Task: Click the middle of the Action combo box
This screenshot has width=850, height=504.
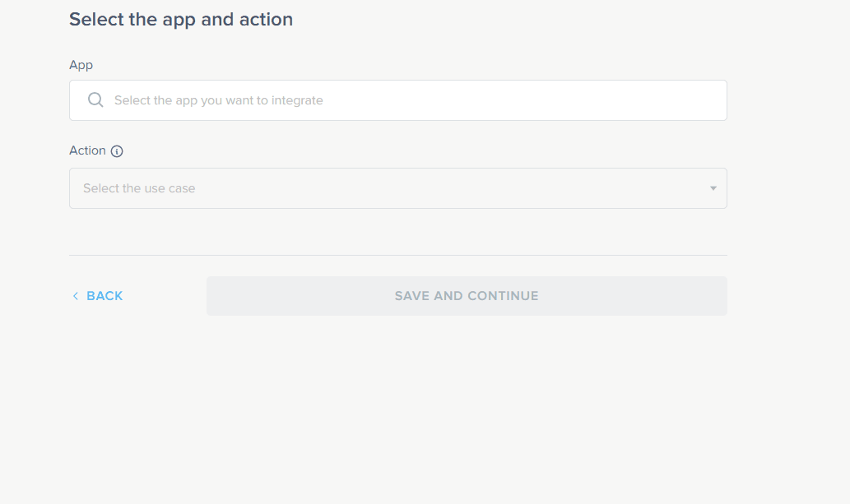Action: pyautogui.click(x=398, y=188)
